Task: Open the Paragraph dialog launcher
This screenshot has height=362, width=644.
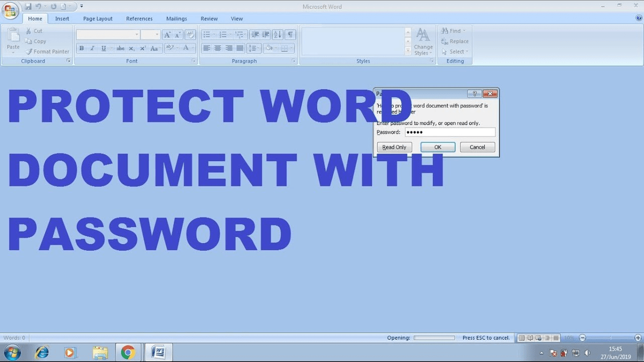Action: 294,61
